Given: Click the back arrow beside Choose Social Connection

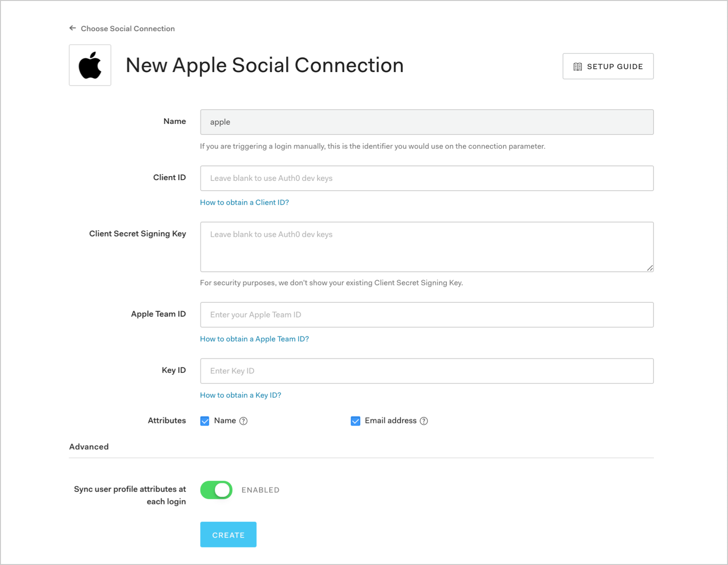Looking at the screenshot, I should [72, 28].
